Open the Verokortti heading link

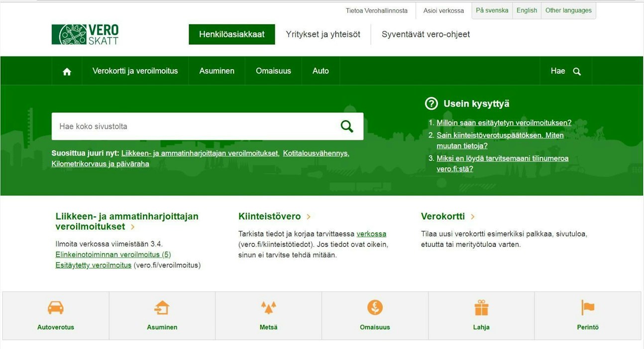[x=443, y=217]
